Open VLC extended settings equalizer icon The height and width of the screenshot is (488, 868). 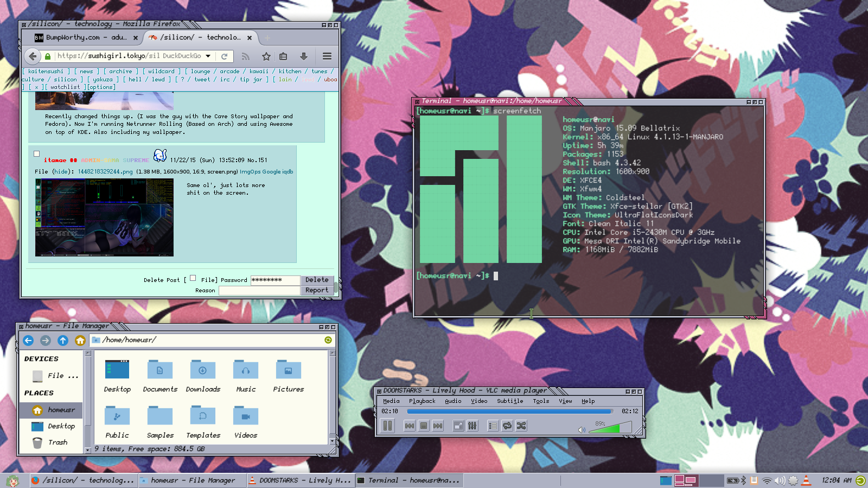pyautogui.click(x=473, y=426)
